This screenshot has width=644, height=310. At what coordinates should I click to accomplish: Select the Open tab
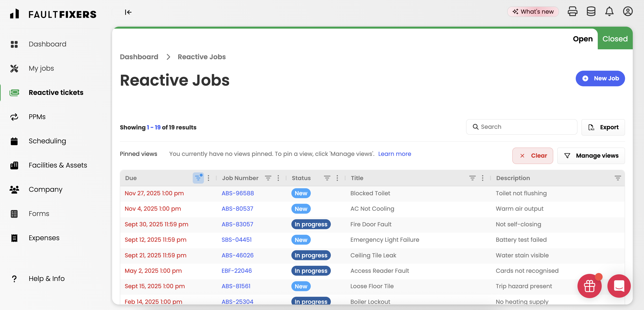pyautogui.click(x=583, y=39)
